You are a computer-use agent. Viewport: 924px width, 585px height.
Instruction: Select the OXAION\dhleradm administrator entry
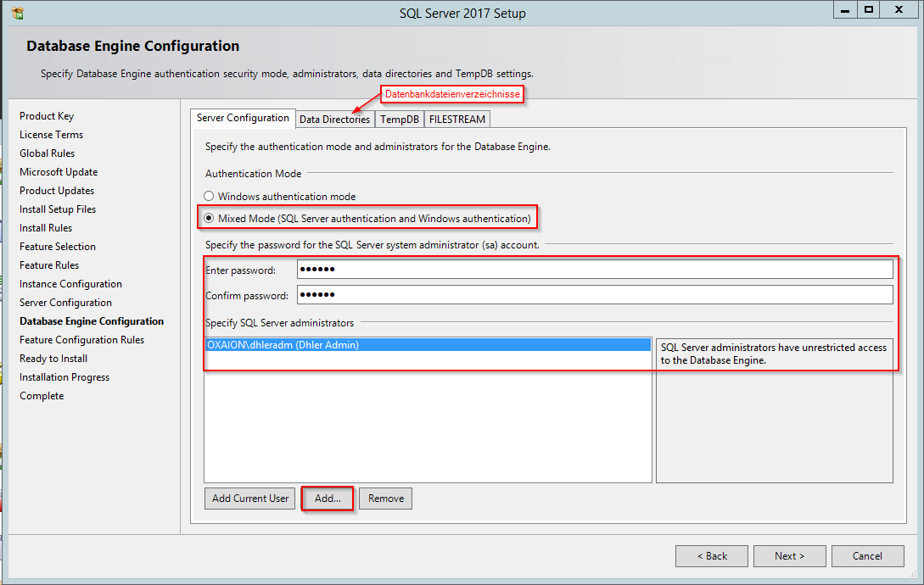pos(428,345)
